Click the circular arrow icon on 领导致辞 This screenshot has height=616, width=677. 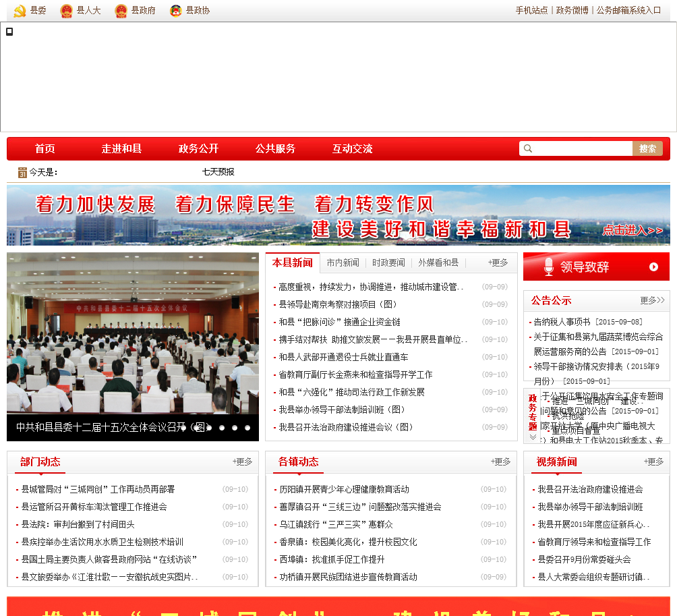click(x=653, y=267)
